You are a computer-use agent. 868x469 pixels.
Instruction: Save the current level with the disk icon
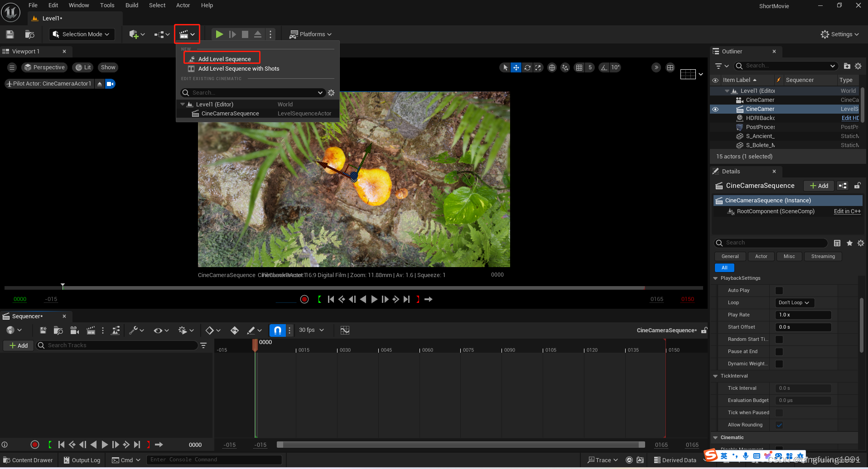[10, 34]
